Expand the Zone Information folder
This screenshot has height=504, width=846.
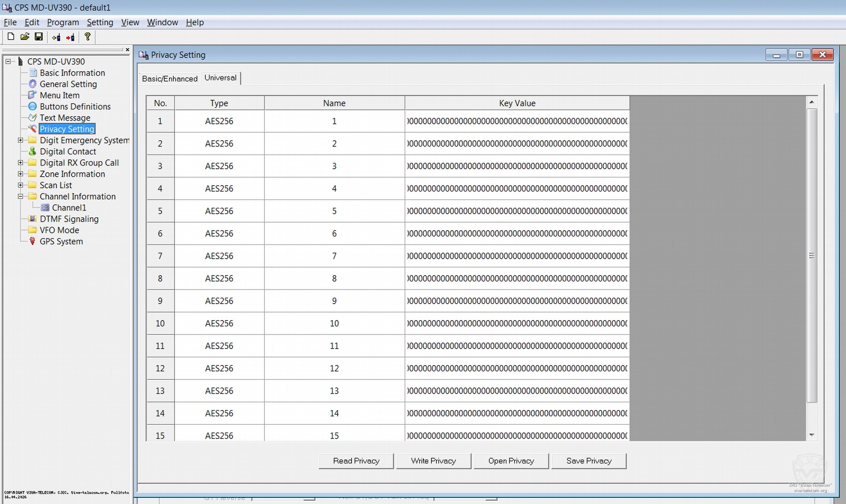click(x=20, y=174)
